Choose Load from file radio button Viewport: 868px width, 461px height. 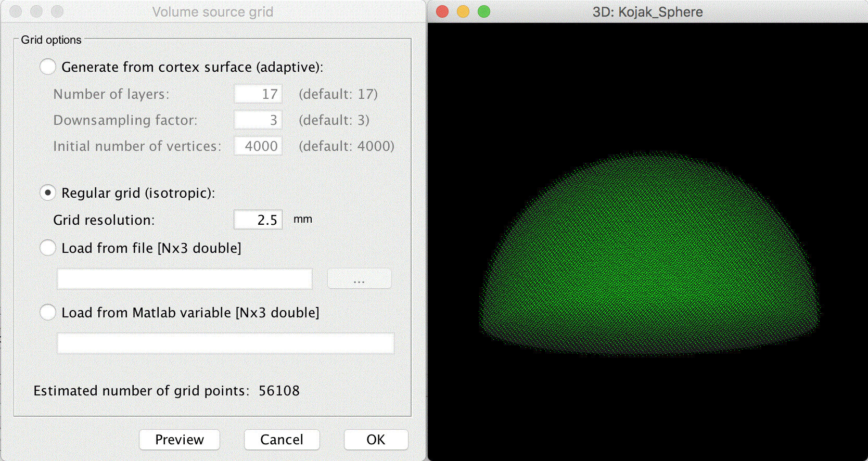48,248
